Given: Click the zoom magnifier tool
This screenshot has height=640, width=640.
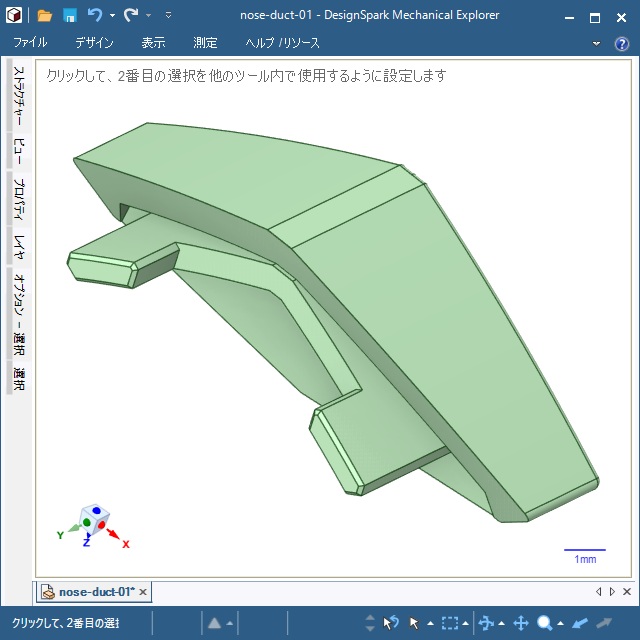Looking at the screenshot, I should (545, 623).
